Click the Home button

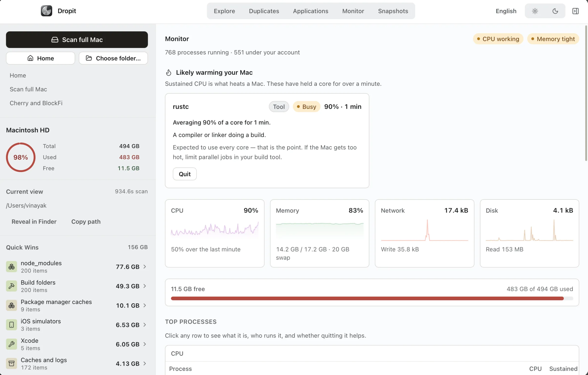coord(40,58)
